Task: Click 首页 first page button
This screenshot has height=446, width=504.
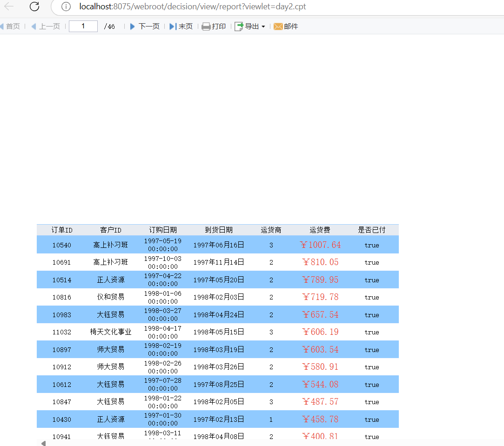Action: 13,27
